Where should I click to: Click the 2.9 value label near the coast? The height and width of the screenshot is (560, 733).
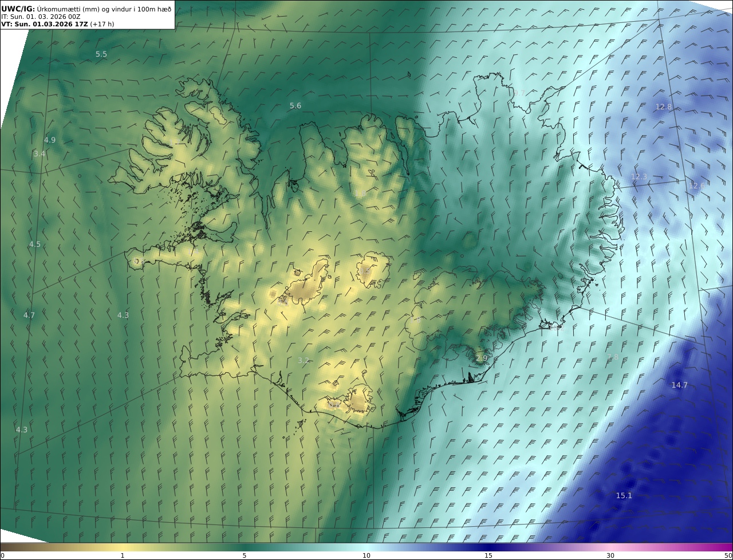pyautogui.click(x=482, y=358)
